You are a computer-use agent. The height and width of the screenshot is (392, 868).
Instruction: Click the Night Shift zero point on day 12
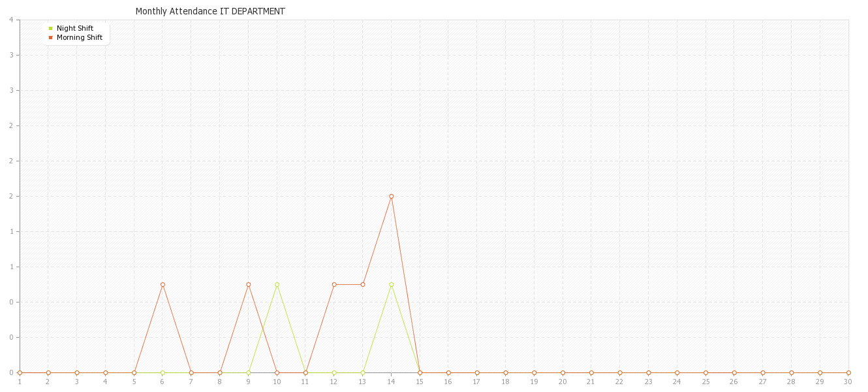point(333,372)
